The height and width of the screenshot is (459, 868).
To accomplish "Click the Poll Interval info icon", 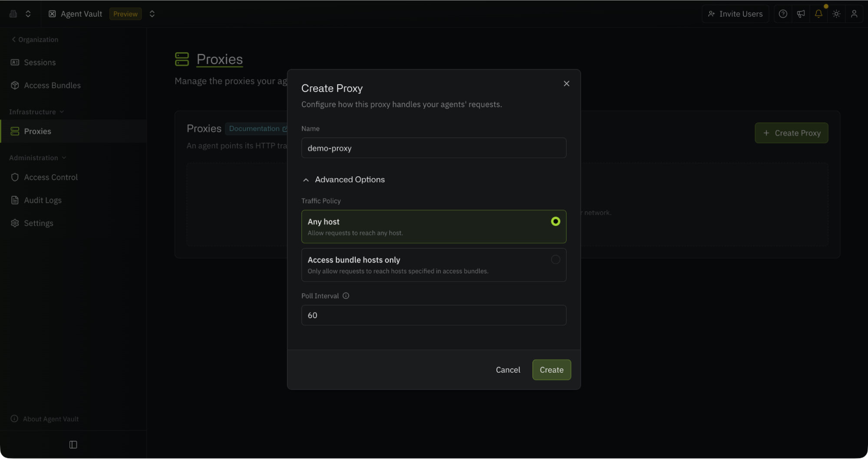I will (x=346, y=296).
